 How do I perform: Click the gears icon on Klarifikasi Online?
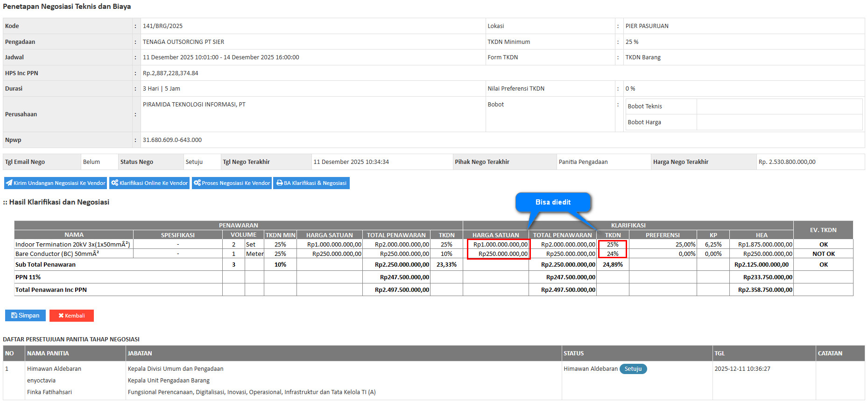point(114,183)
